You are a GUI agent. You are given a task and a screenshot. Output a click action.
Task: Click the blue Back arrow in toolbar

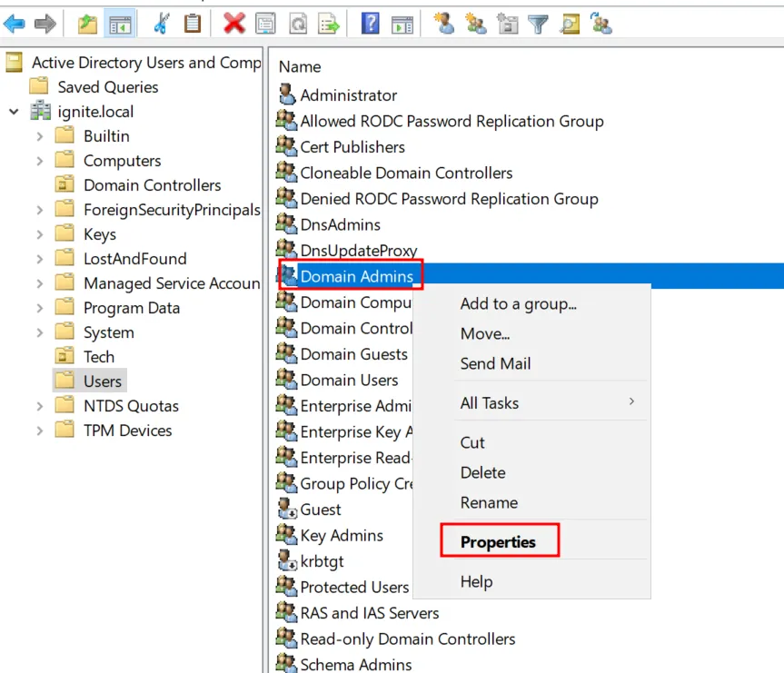[15, 24]
